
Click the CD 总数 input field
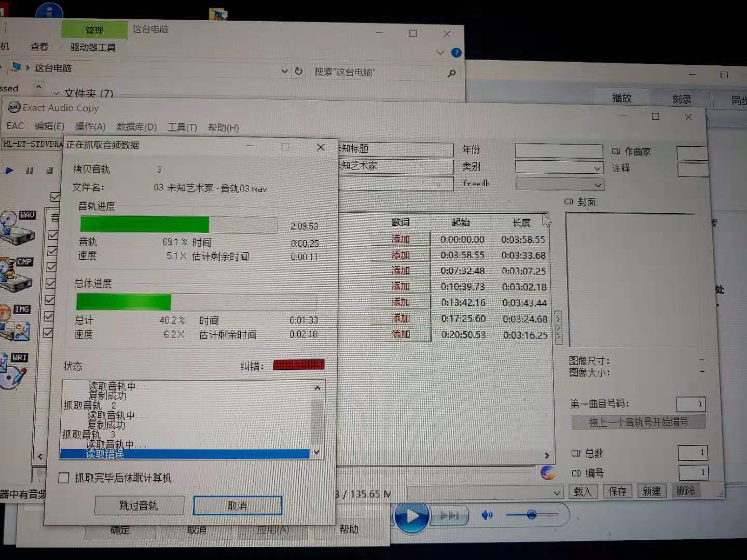(693, 453)
